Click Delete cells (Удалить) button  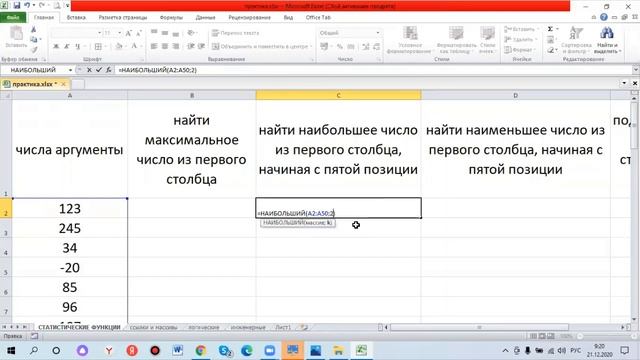pyautogui.click(x=519, y=40)
